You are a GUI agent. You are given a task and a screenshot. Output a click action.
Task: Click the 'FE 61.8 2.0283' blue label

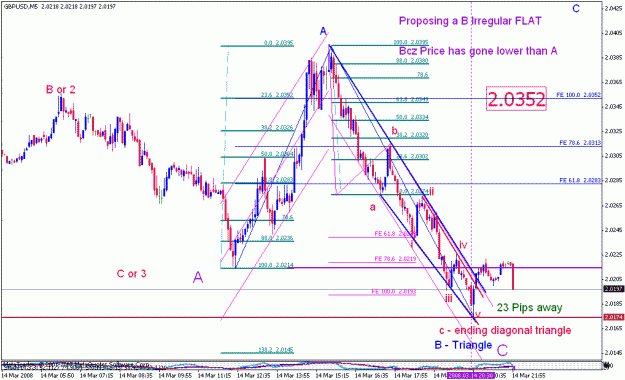pos(580,181)
